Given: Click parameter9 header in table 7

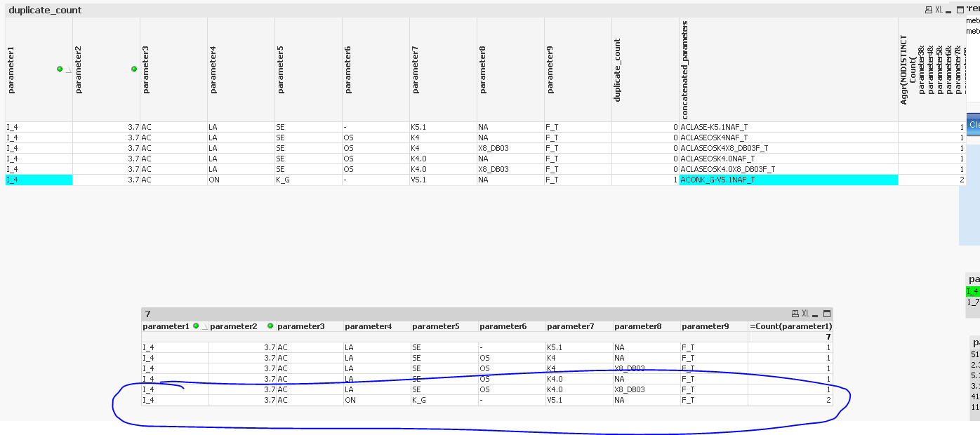Looking at the screenshot, I should [714, 326].
